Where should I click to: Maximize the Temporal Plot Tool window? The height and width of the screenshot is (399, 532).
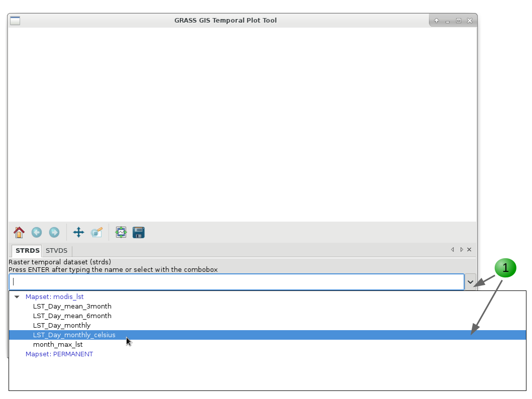459,21
